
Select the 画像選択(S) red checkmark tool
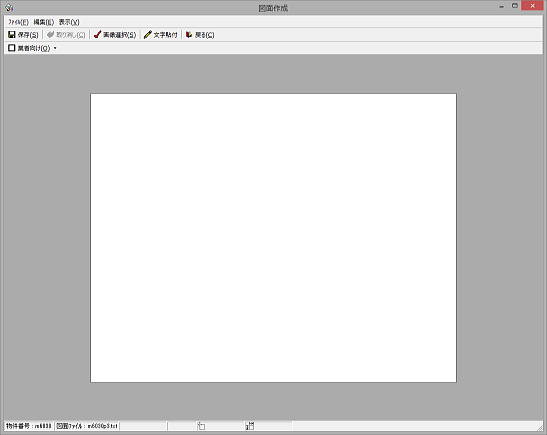(x=115, y=35)
